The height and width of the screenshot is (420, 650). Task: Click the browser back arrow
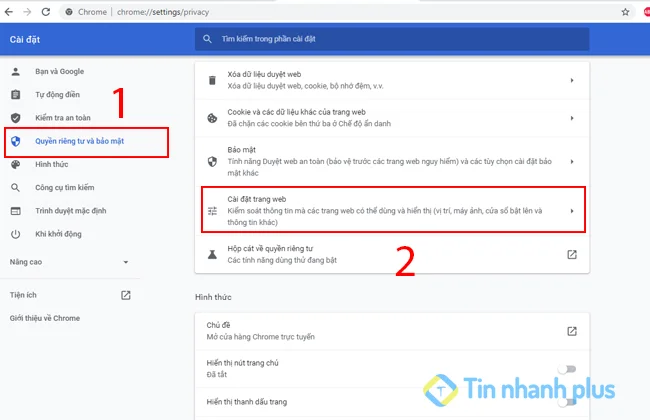[9, 12]
